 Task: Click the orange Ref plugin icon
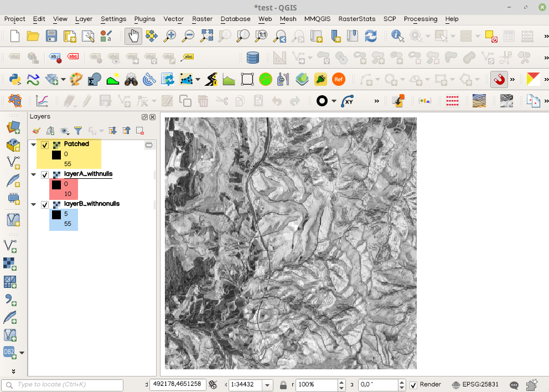coord(338,80)
